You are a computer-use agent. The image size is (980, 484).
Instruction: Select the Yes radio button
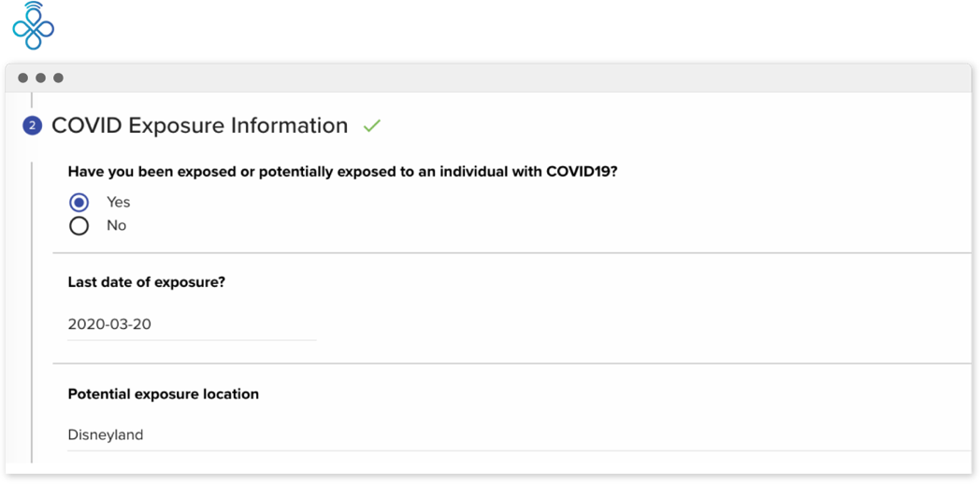79,202
